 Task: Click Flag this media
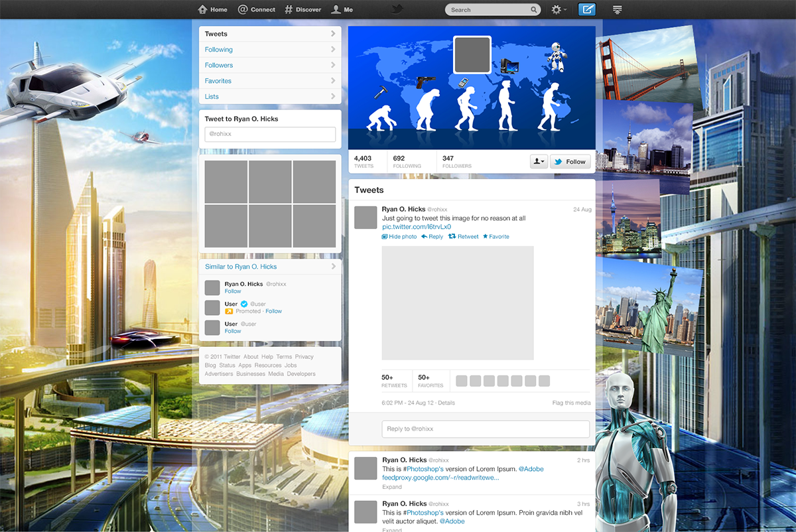[571, 403]
